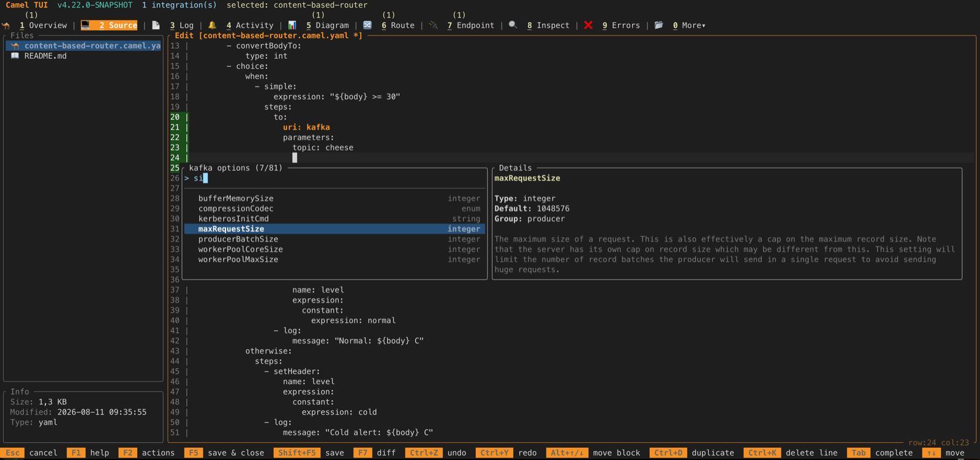The image size is (980, 460).
Task: Click the Ctrl+Z undo shortcut
Action: coord(436,453)
